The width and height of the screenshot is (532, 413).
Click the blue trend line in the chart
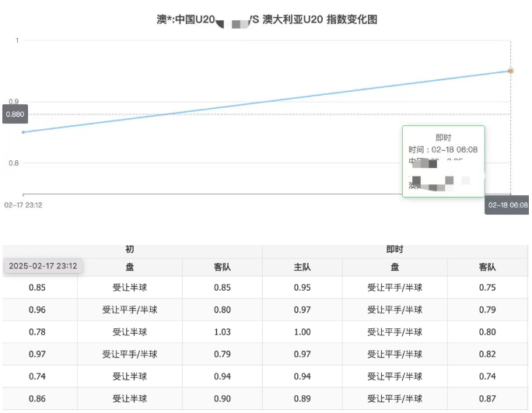pyautogui.click(x=264, y=102)
